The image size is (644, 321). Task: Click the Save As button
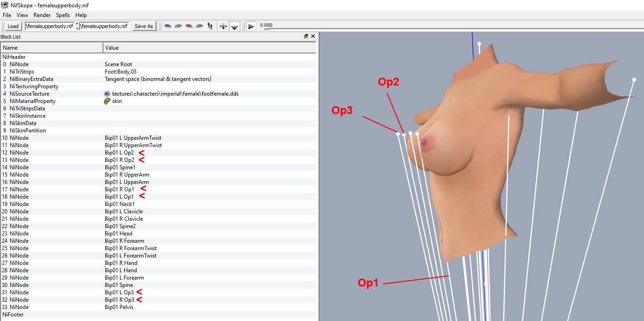(x=143, y=26)
